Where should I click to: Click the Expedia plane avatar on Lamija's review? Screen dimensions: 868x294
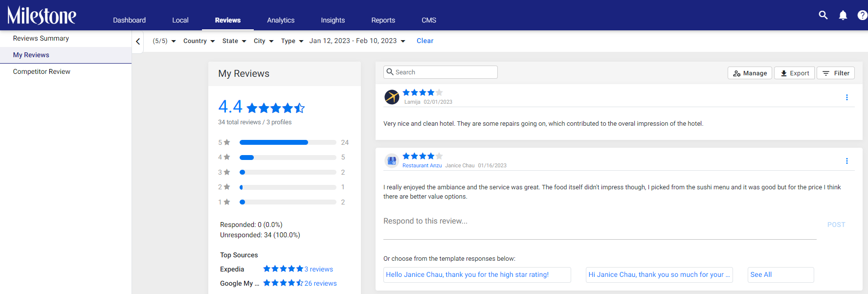click(x=392, y=97)
